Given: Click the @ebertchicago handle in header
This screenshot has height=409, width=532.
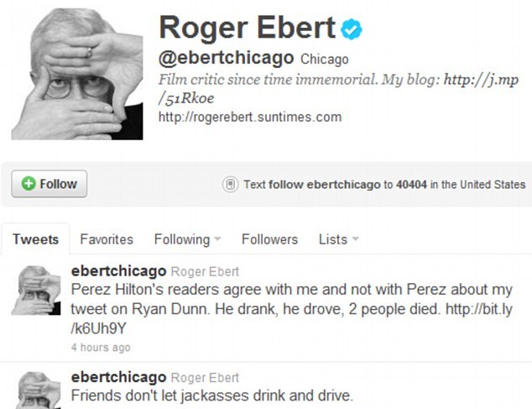Looking at the screenshot, I should (227, 58).
